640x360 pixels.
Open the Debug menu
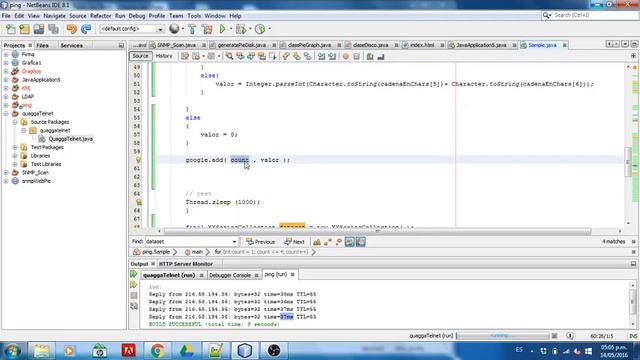pos(137,16)
